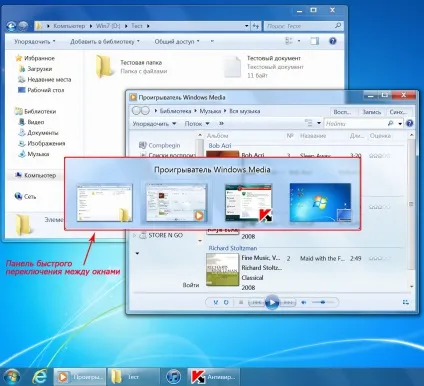Screen dimensions: 424x386
Task: Switch to the Запись tab
Action: point(372,112)
